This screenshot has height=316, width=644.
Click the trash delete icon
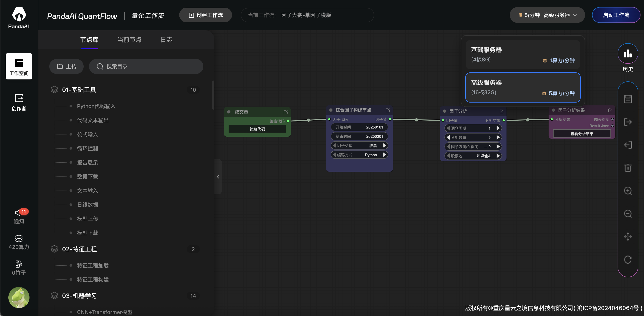[628, 168]
